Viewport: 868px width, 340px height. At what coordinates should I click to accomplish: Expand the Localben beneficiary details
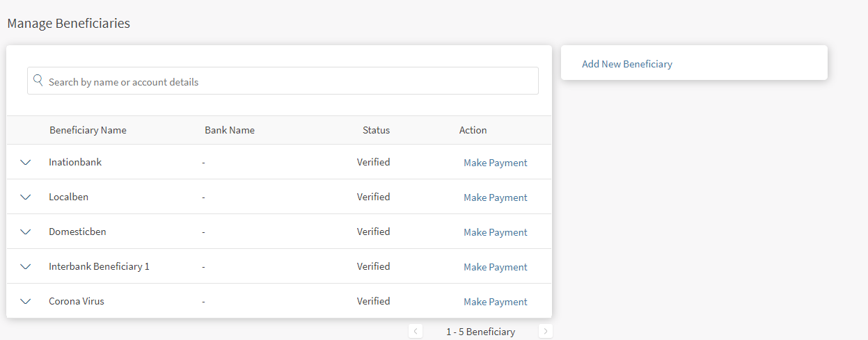click(x=26, y=197)
